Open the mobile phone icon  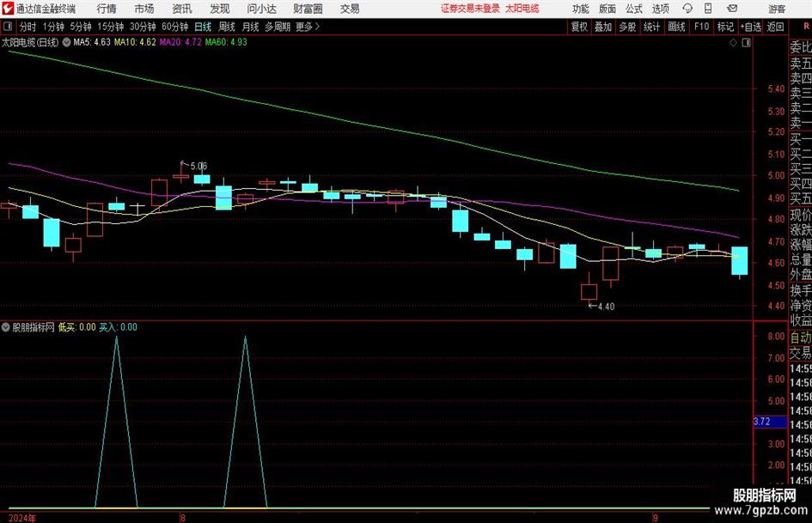click(x=708, y=9)
